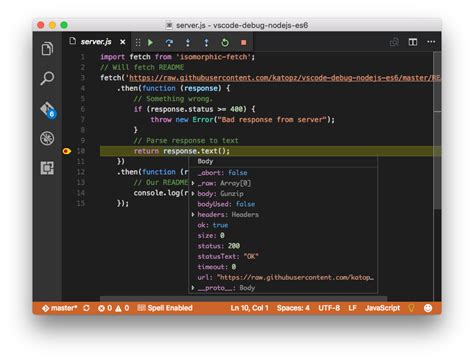
Task: Expand the headers: Headers entry
Action: click(x=193, y=215)
